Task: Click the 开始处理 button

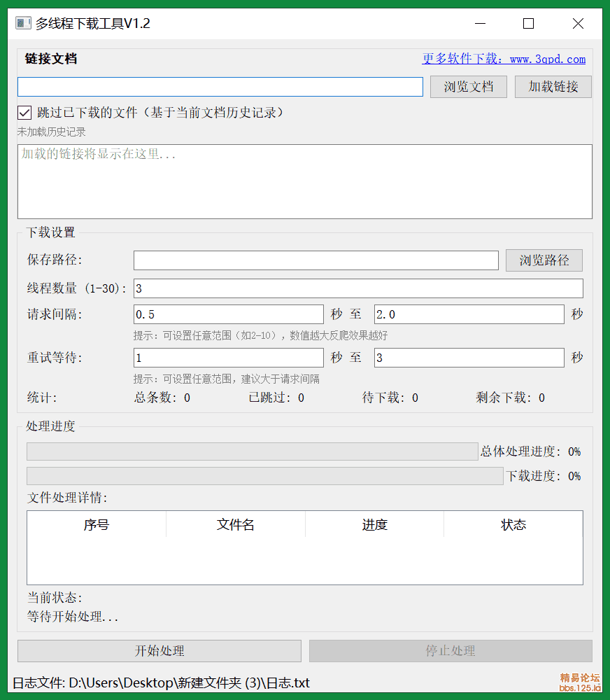Action: [x=159, y=651]
